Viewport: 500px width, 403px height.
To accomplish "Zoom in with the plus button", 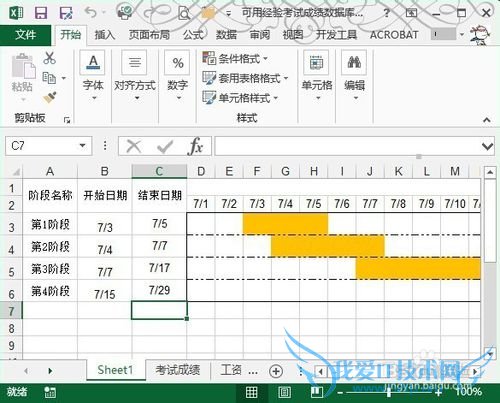I will (x=438, y=393).
